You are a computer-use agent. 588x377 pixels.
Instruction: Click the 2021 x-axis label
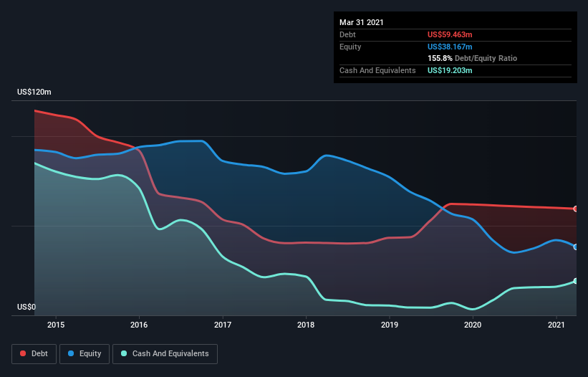(556, 325)
